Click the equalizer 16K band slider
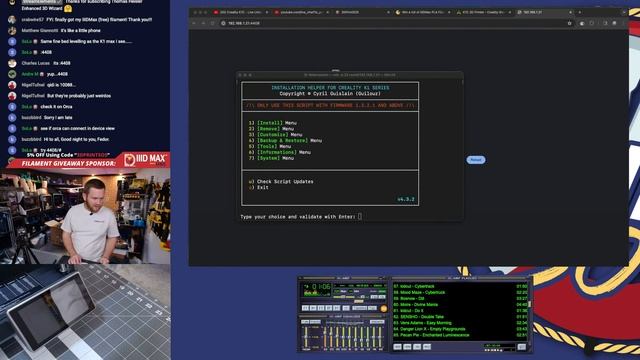Viewport: 640px width, 360px height. 380,337
